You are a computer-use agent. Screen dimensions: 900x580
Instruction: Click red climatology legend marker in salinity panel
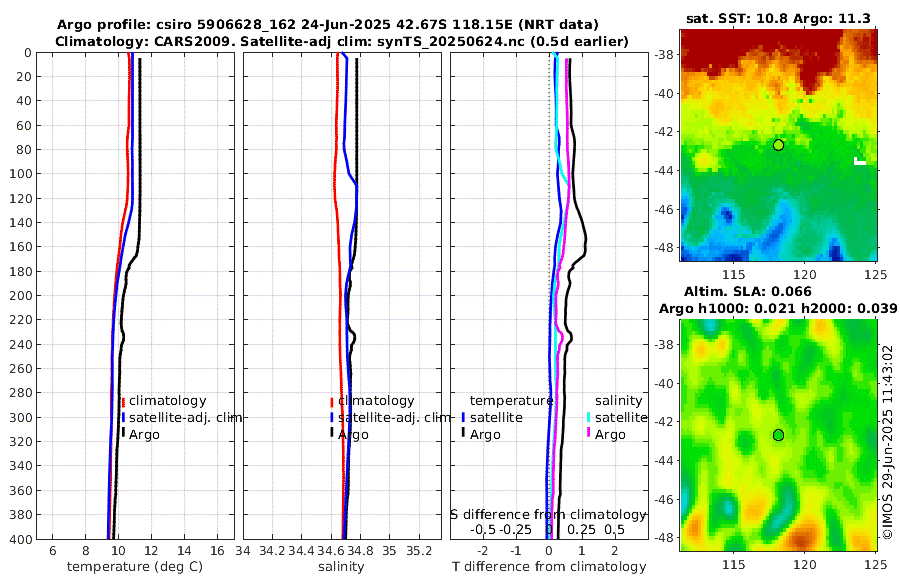pos(332,402)
